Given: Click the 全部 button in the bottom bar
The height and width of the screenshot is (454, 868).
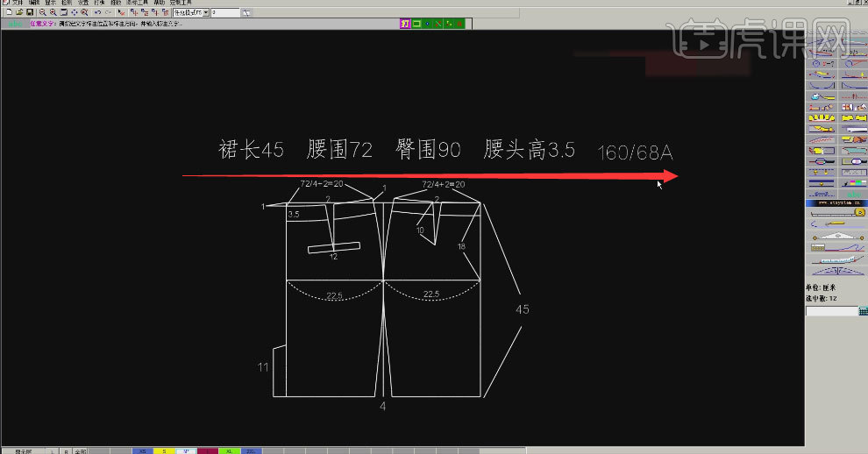Looking at the screenshot, I should (x=80, y=450).
